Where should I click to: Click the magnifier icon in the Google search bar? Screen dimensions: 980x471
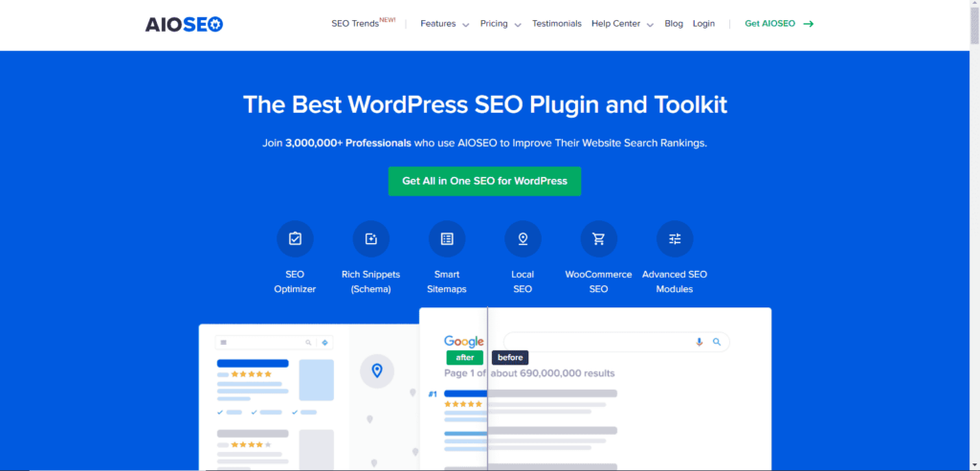(x=717, y=342)
